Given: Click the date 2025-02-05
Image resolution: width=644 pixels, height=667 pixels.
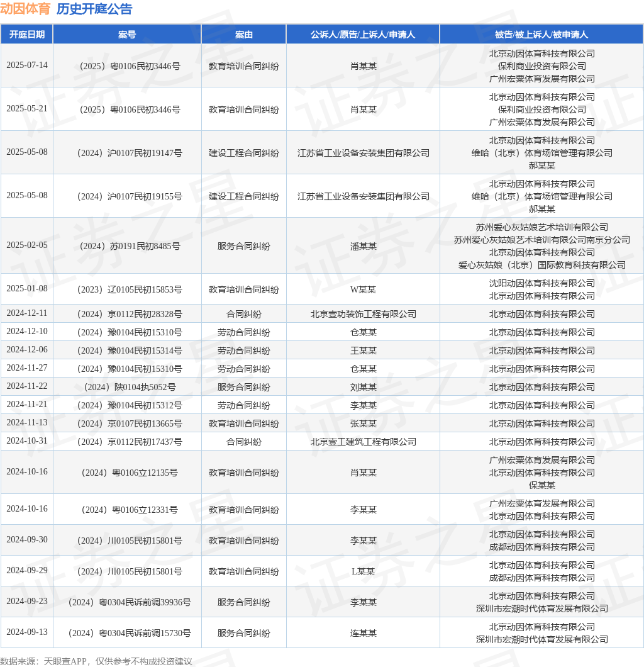Looking at the screenshot, I should tap(27, 245).
